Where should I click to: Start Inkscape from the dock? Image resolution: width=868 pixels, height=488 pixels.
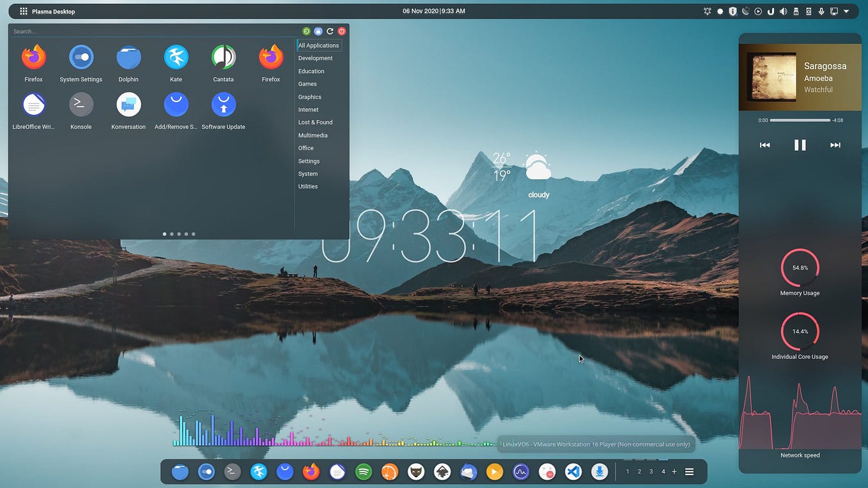click(x=442, y=471)
